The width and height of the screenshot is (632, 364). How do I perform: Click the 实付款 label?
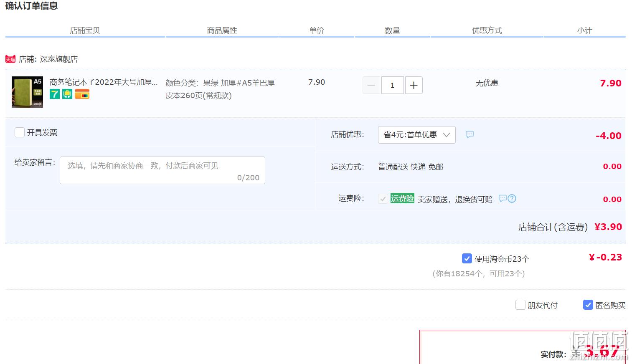(x=553, y=354)
